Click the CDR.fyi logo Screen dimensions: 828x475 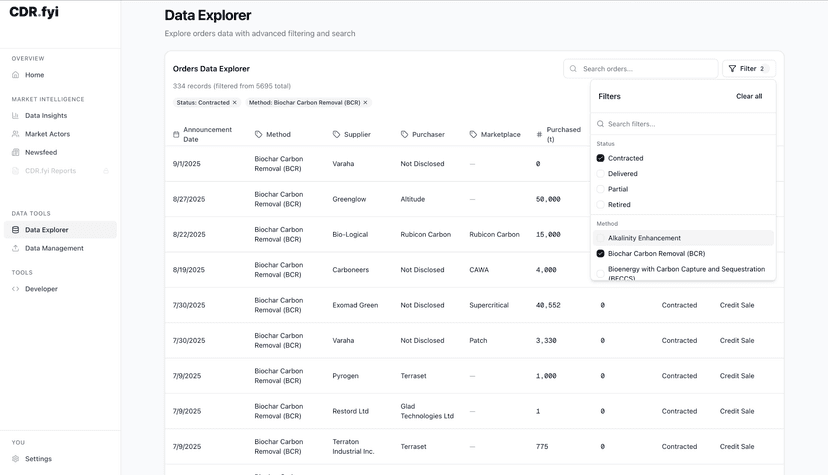[x=34, y=12]
